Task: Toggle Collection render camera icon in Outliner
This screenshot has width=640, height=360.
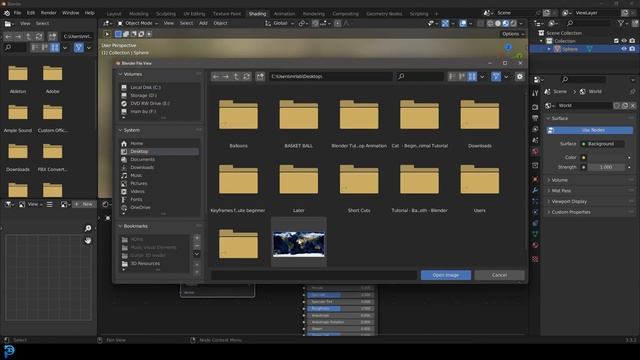Action: click(632, 41)
